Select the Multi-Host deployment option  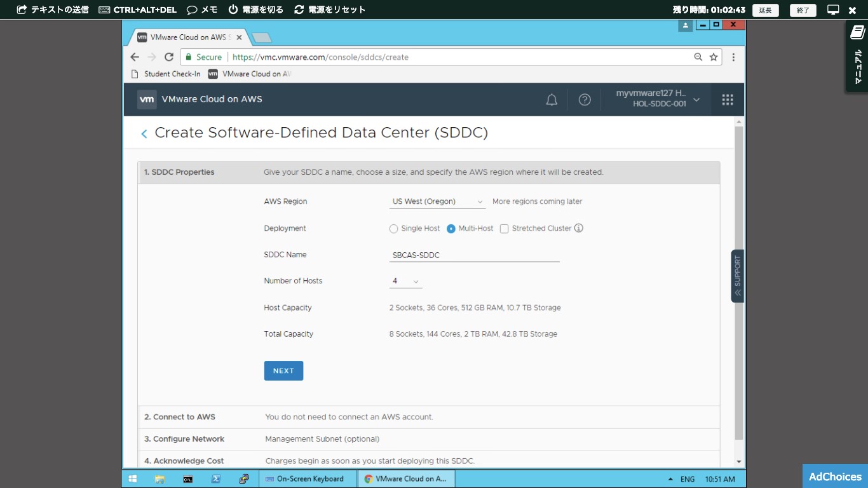(x=451, y=229)
